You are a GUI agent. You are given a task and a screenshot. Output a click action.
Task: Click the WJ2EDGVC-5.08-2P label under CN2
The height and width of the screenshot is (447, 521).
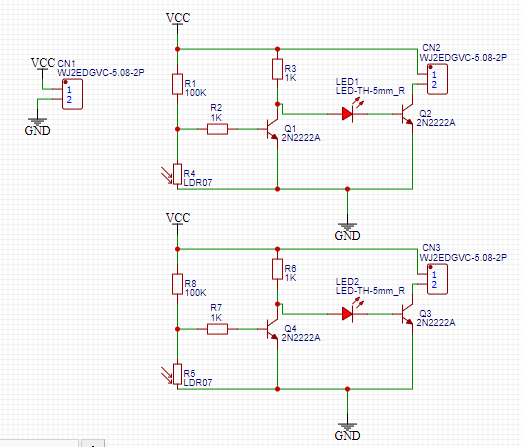pyautogui.click(x=463, y=58)
